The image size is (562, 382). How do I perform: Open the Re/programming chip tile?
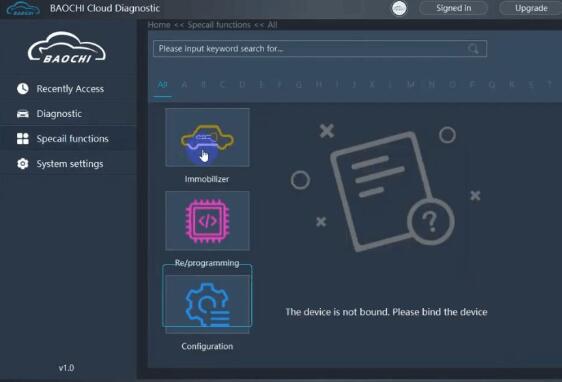(x=207, y=220)
